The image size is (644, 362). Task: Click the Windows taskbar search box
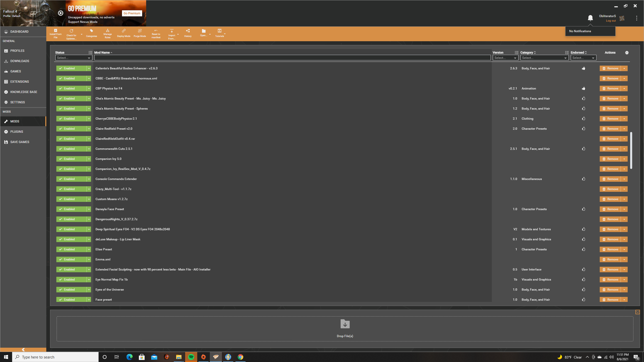pyautogui.click(x=55, y=357)
